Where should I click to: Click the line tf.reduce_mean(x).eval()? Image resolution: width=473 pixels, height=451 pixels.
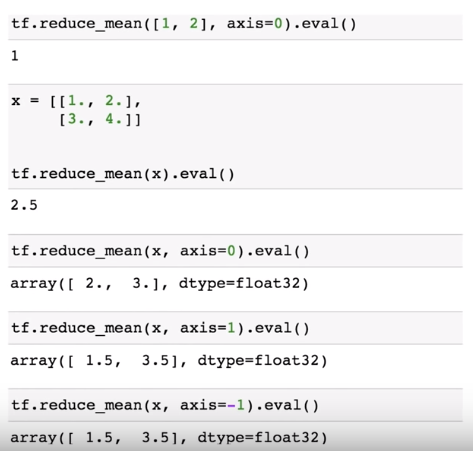tap(123, 174)
